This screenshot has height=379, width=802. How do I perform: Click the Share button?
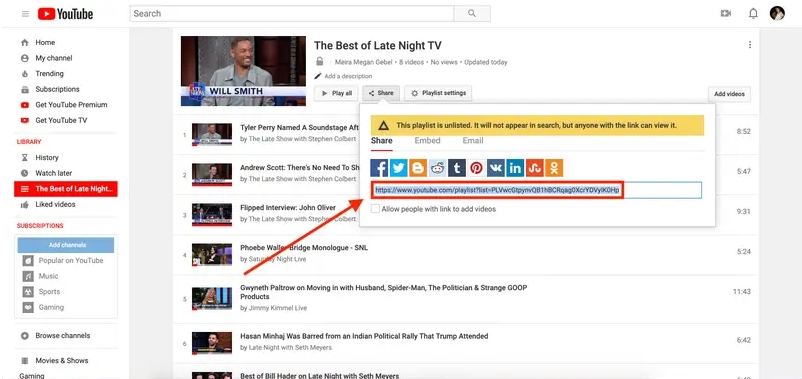(x=381, y=93)
